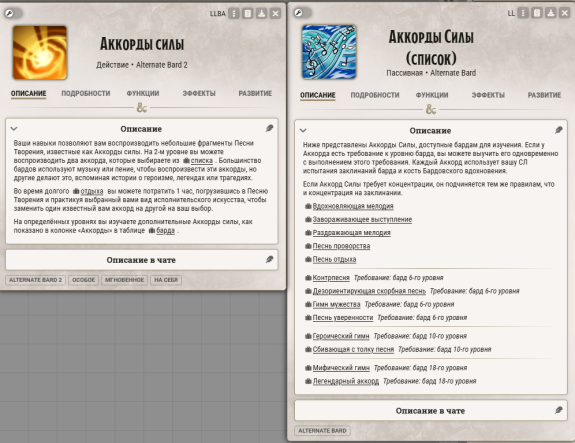Image resolution: width=575 pixels, height=443 pixels.
Task: Toggle edit mode switch on Аккорды силы sheet
Action: [x=13, y=14]
